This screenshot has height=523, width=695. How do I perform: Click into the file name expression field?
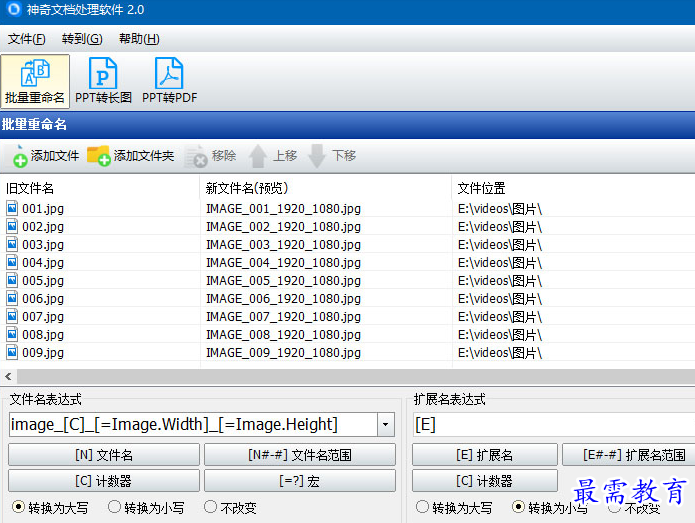coord(193,425)
